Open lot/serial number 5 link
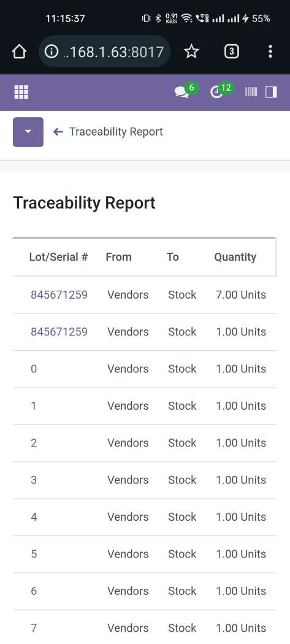This screenshot has height=644, width=290. (34, 554)
